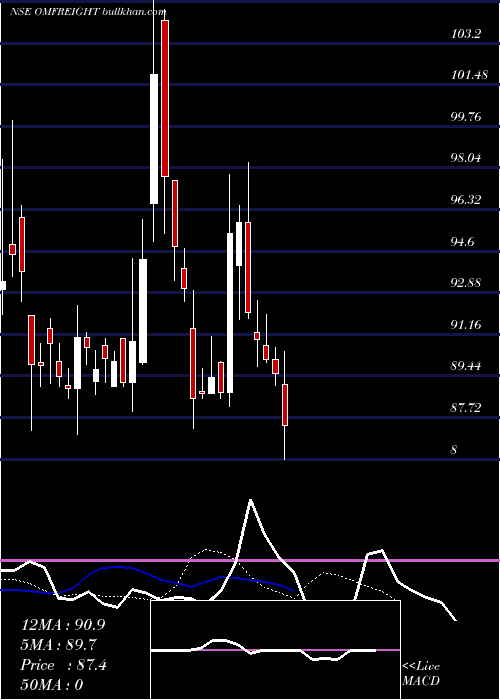500x700 pixels.
Task: Click the <<Live MACD label
Action: click(x=421, y=674)
